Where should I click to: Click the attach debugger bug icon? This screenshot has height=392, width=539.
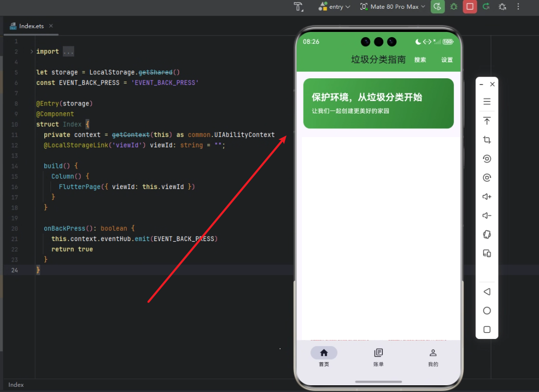(x=502, y=7)
